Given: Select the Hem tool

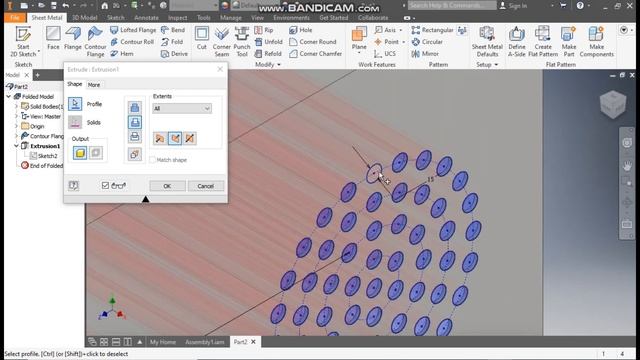Looking at the screenshot, I should pos(122,53).
